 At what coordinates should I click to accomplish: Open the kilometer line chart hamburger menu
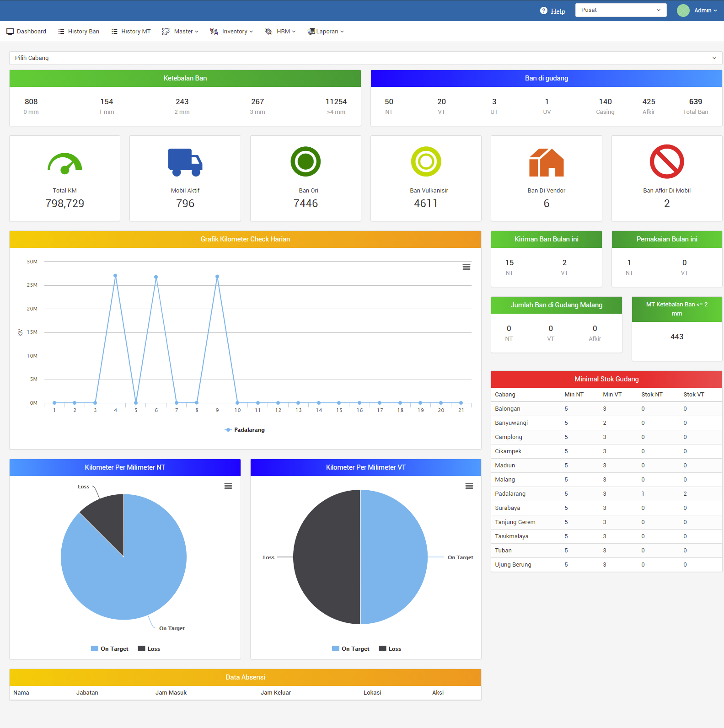[466, 267]
